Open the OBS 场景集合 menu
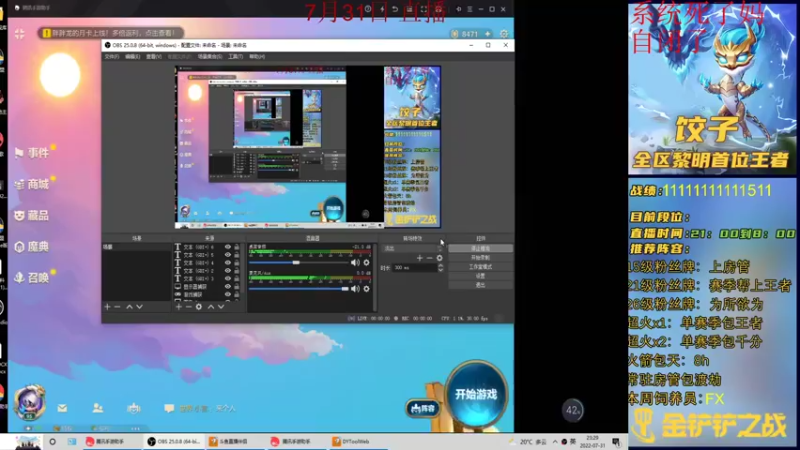800x450 pixels. [210, 57]
